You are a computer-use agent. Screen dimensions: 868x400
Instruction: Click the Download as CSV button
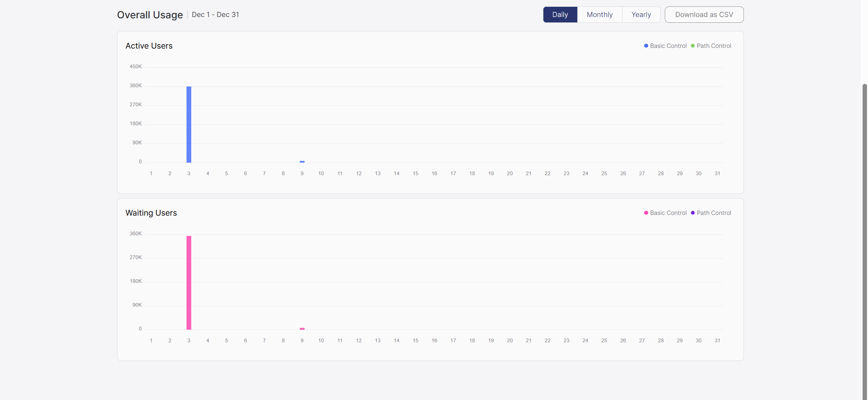coord(704,15)
